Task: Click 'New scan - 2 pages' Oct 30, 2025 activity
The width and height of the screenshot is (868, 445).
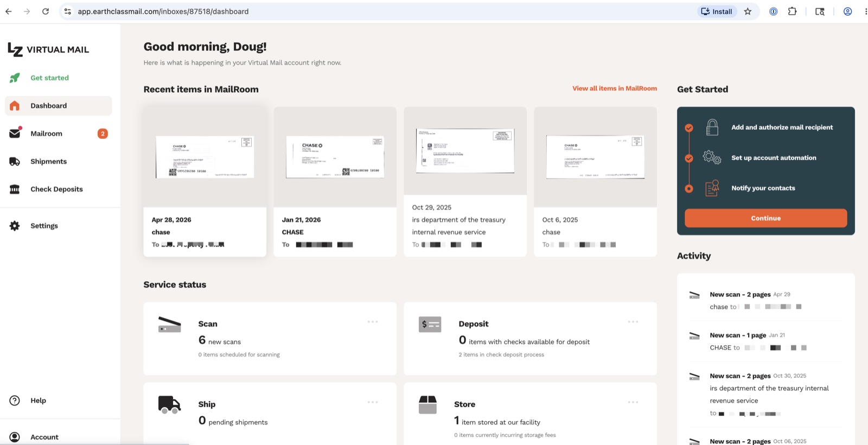Action: [740, 376]
